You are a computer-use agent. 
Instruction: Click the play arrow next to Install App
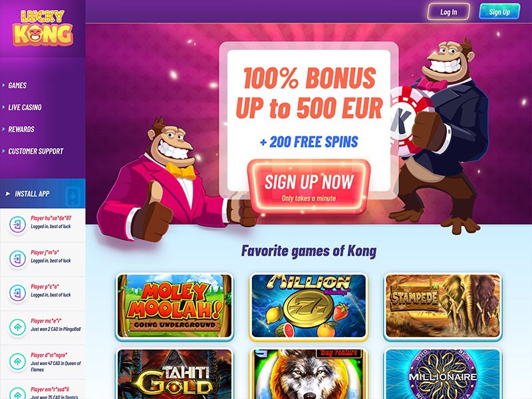pos(8,194)
